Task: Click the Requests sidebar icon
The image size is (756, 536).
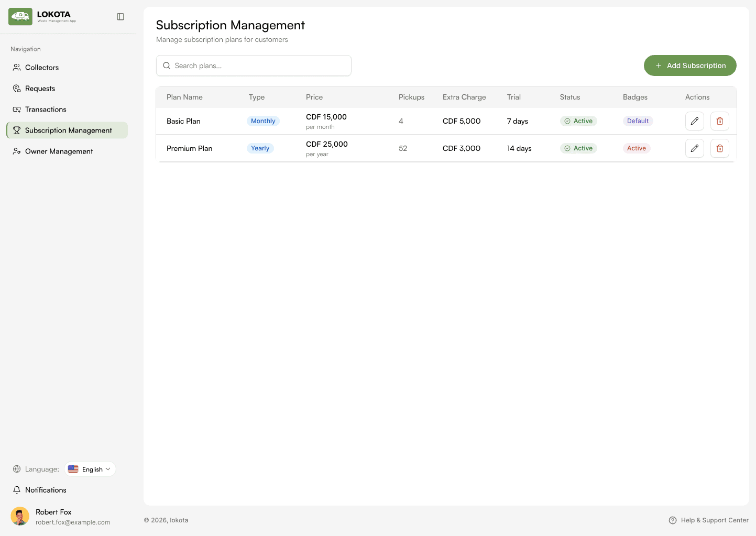Action: [x=17, y=89]
